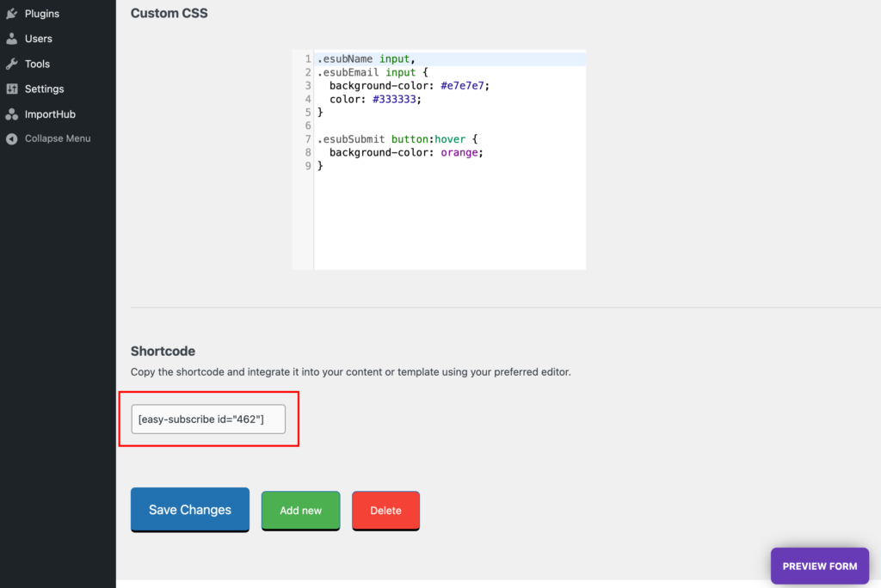Click the Plugins plug icon in sidebar

pyautogui.click(x=12, y=14)
